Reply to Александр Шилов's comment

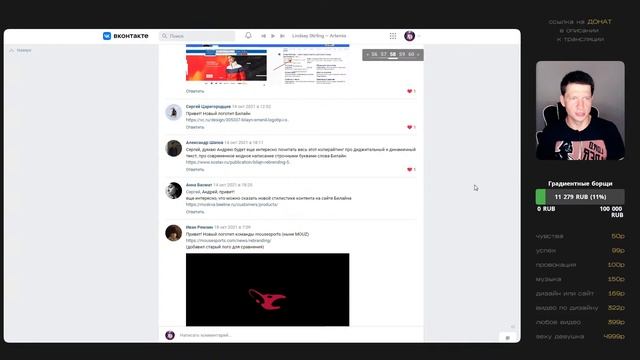coord(195,169)
